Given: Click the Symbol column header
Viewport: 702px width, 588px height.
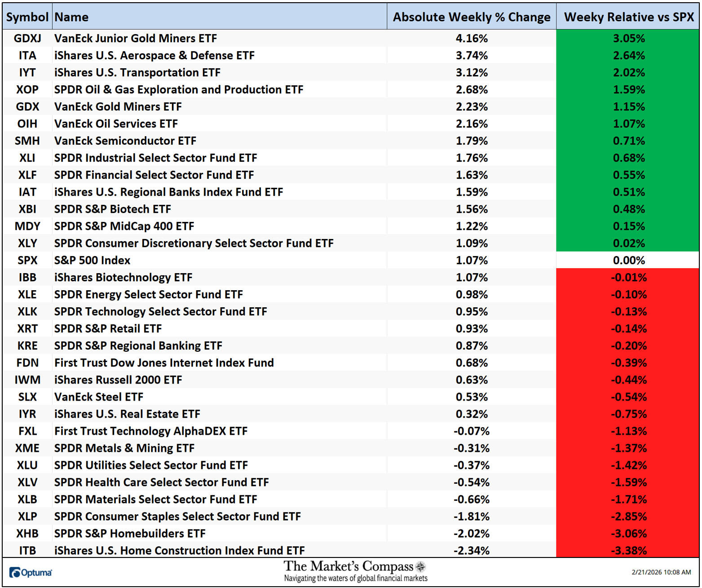Looking at the screenshot, I should pyautogui.click(x=27, y=17).
